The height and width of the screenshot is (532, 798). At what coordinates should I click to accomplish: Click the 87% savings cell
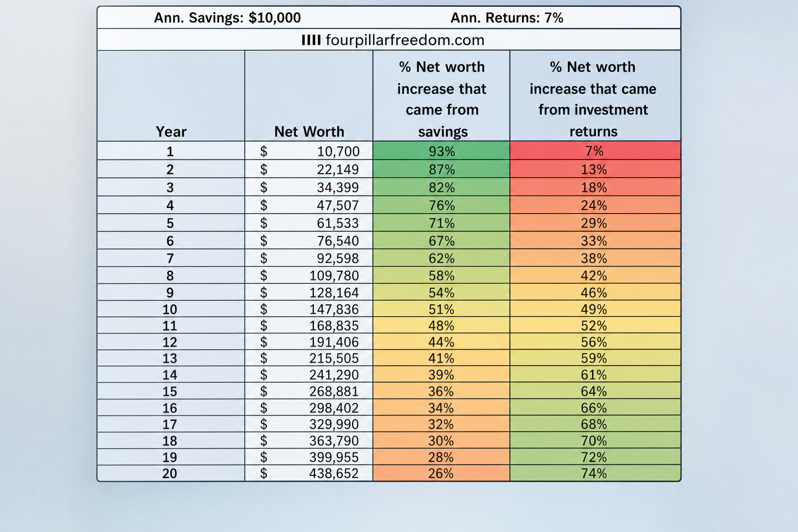click(442, 169)
